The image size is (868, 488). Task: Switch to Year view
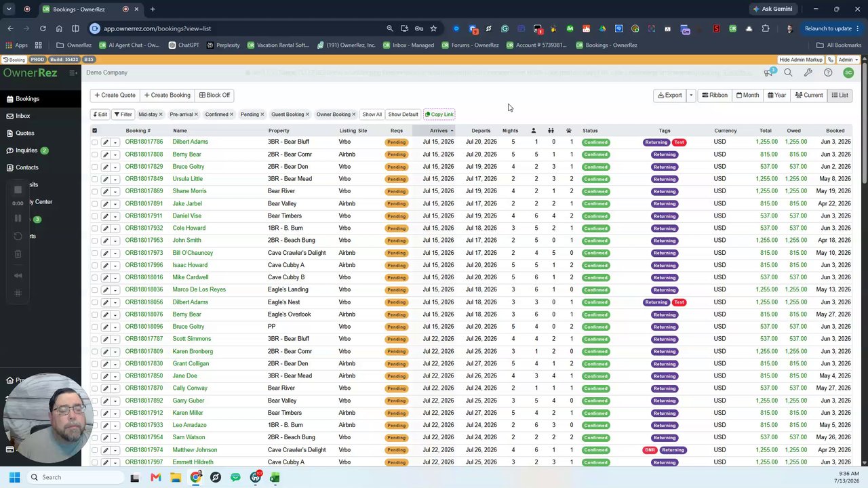click(x=776, y=96)
